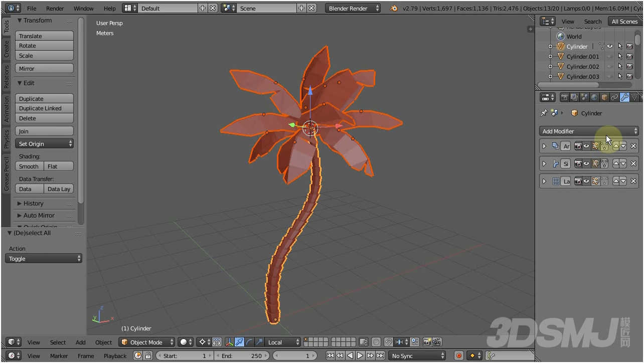Switch to the Create tool shelf tab
This screenshot has height=363, width=644.
coord(7,49)
